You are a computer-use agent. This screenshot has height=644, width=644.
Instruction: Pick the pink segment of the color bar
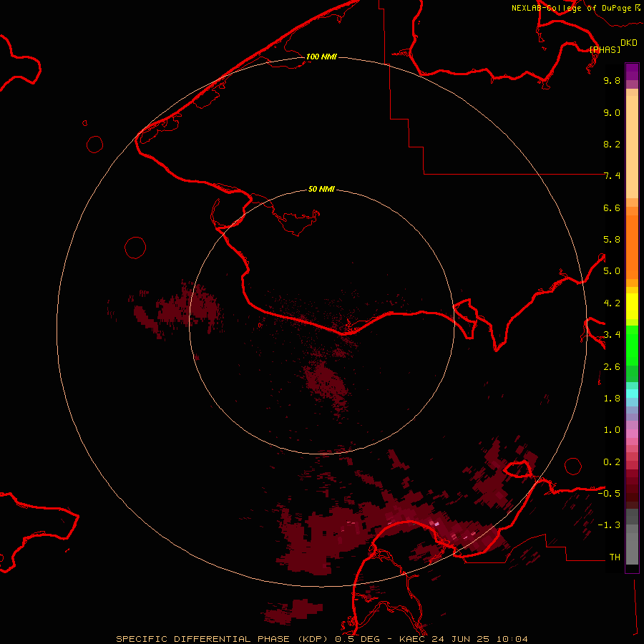[x=632, y=434]
